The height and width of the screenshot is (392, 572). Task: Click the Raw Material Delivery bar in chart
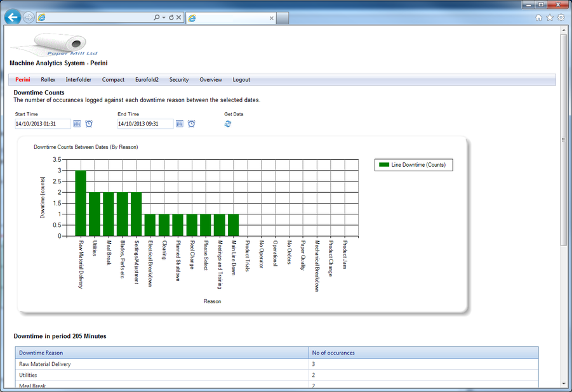coord(81,203)
